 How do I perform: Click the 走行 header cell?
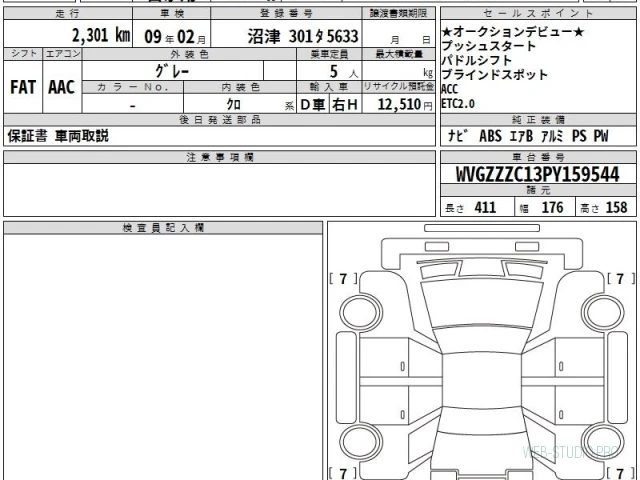[68, 13]
